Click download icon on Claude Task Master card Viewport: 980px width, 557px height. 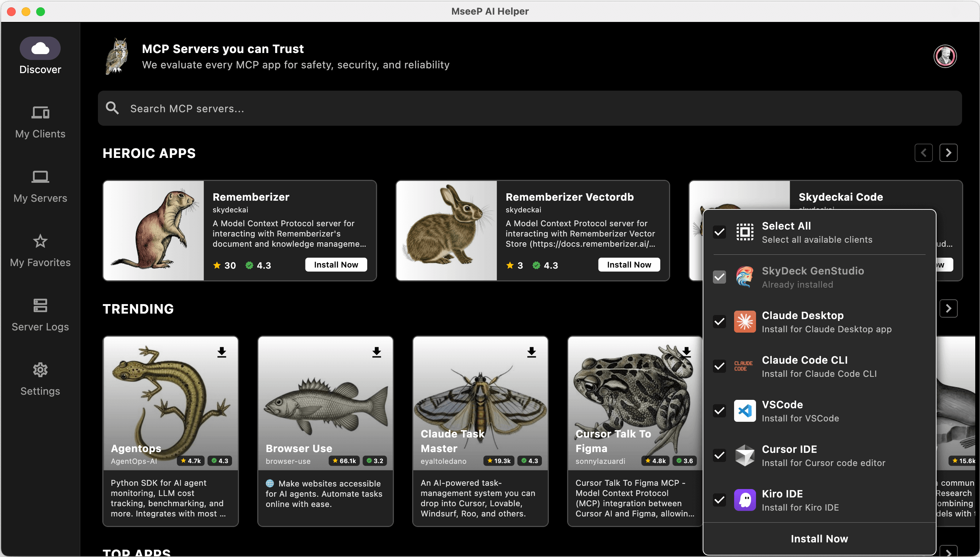[x=532, y=352]
